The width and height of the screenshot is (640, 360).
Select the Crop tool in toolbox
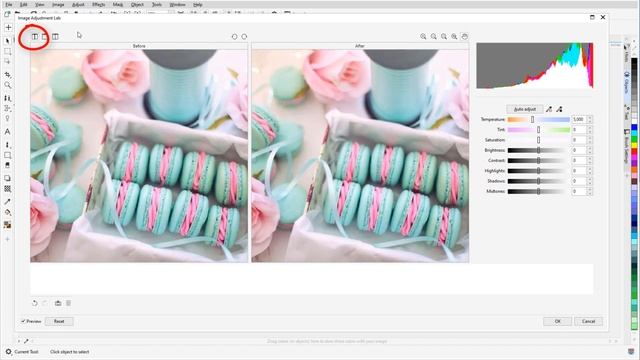[x=7, y=75]
